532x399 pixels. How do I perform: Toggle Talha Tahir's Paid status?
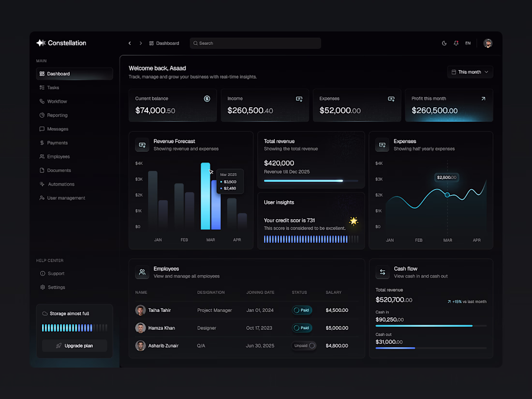tap(302, 310)
